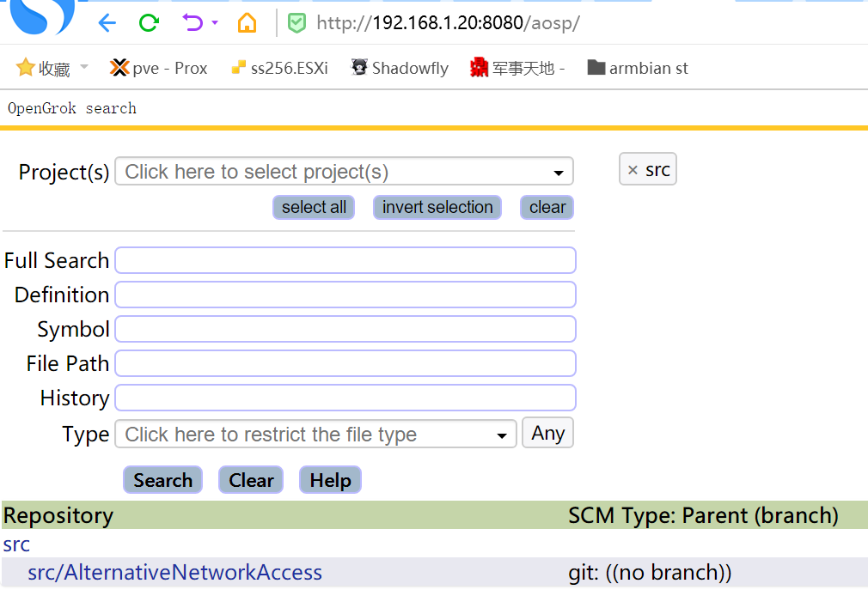Open the Shadowfly bookmark
This screenshot has height=608, width=868.
[x=400, y=68]
